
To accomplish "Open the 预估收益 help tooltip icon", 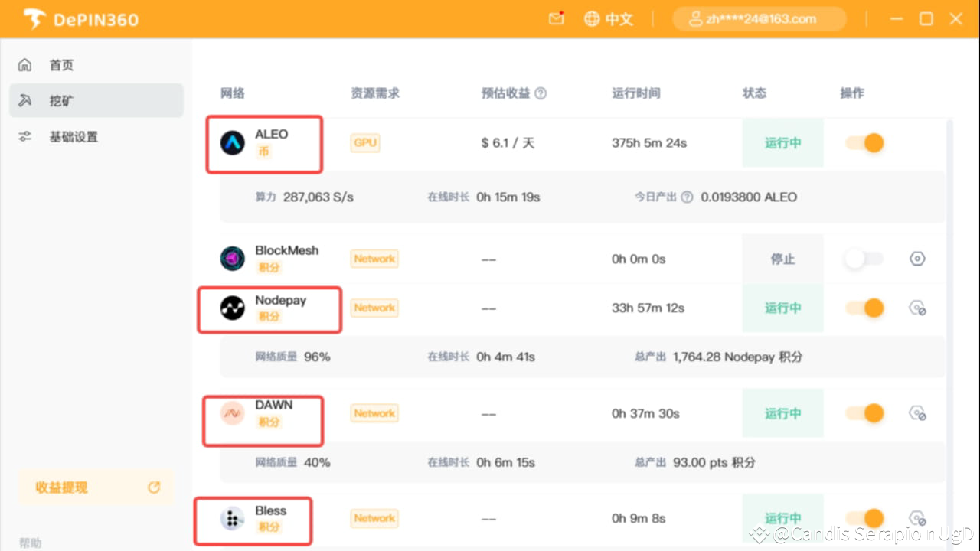I will point(541,93).
